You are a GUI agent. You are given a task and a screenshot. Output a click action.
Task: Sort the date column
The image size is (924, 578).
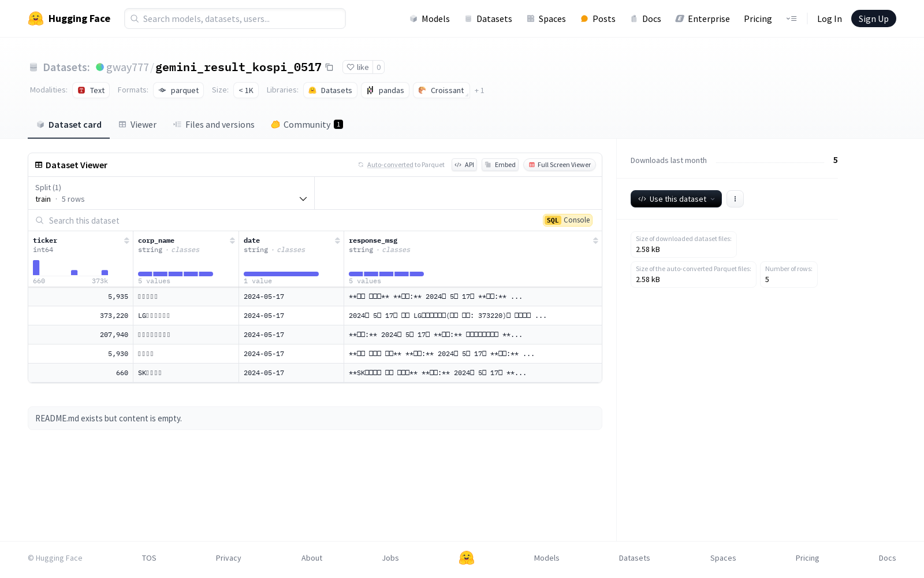[x=337, y=240]
